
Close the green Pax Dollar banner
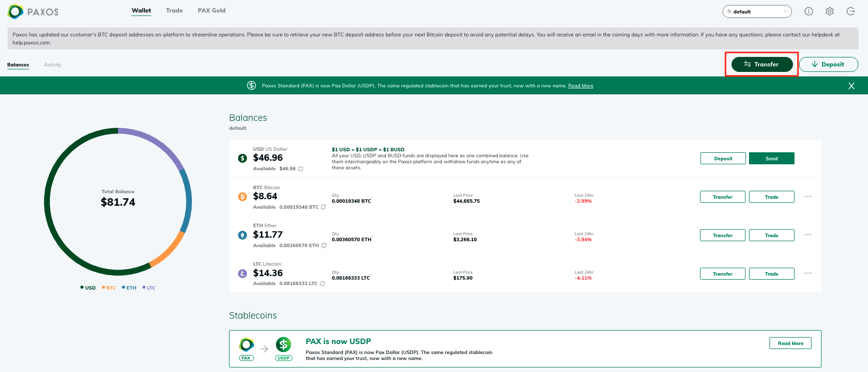coord(851,86)
